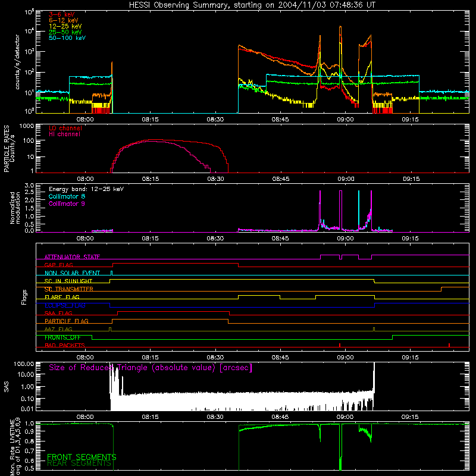
Task: Click the Mon. Rate LIVETIME axis label
Action: tap(15, 447)
